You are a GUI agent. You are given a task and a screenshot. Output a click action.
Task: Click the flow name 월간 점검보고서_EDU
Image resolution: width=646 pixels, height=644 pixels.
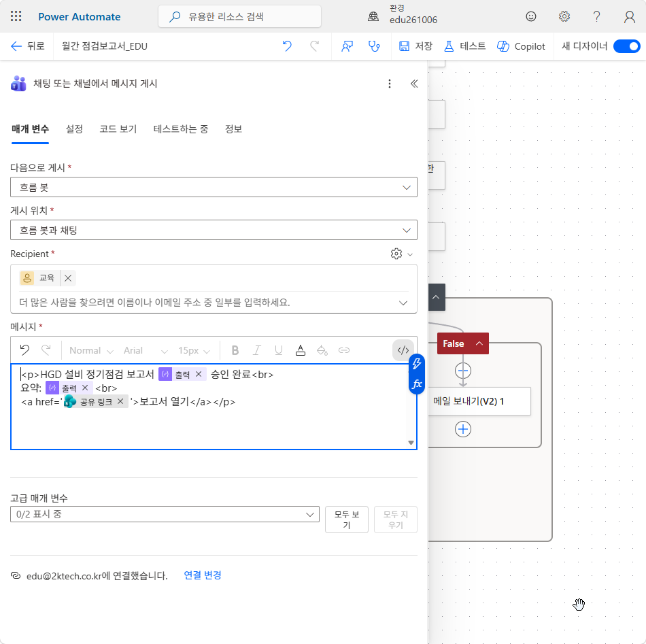coord(105,46)
